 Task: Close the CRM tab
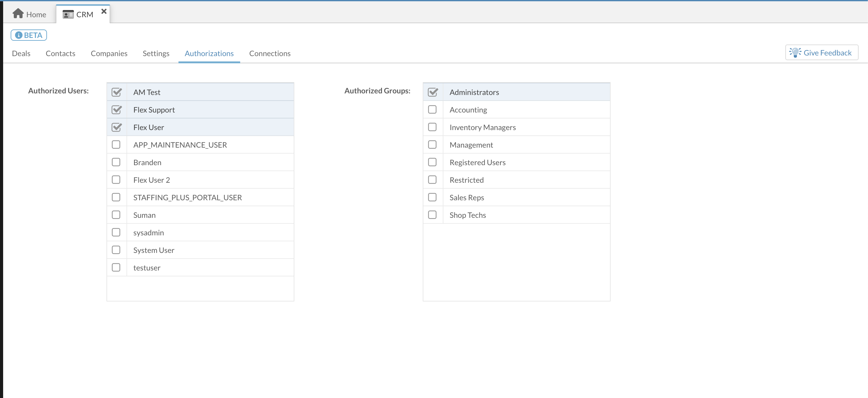coord(104,12)
